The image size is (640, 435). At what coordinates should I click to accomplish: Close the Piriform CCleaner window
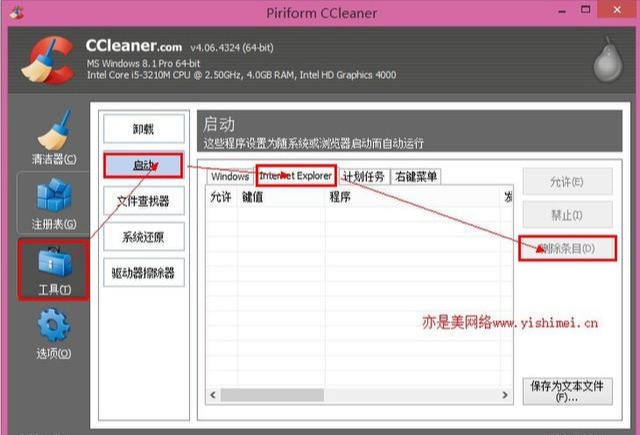coord(617,10)
